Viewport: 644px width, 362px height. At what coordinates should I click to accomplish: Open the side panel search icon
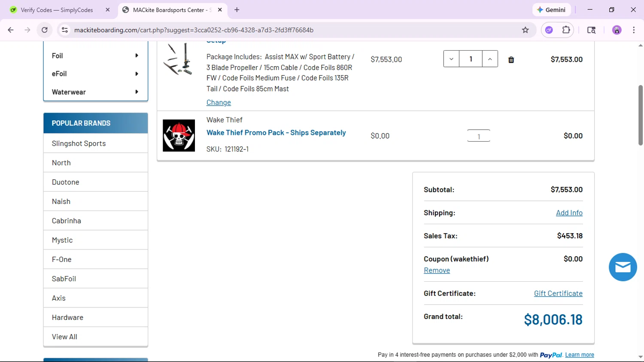coord(591,30)
